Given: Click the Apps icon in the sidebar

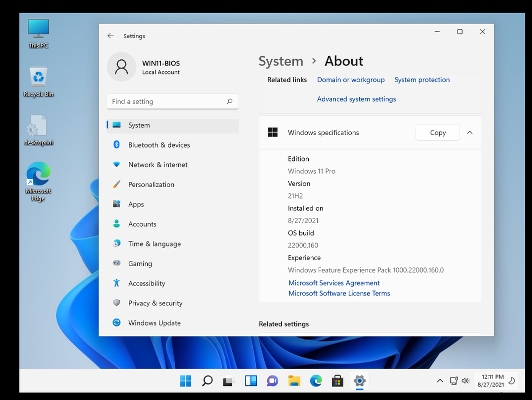Looking at the screenshot, I should [116, 203].
